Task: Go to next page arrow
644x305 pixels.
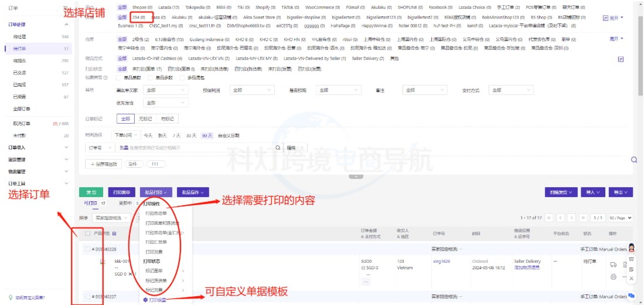Action: pos(571,218)
